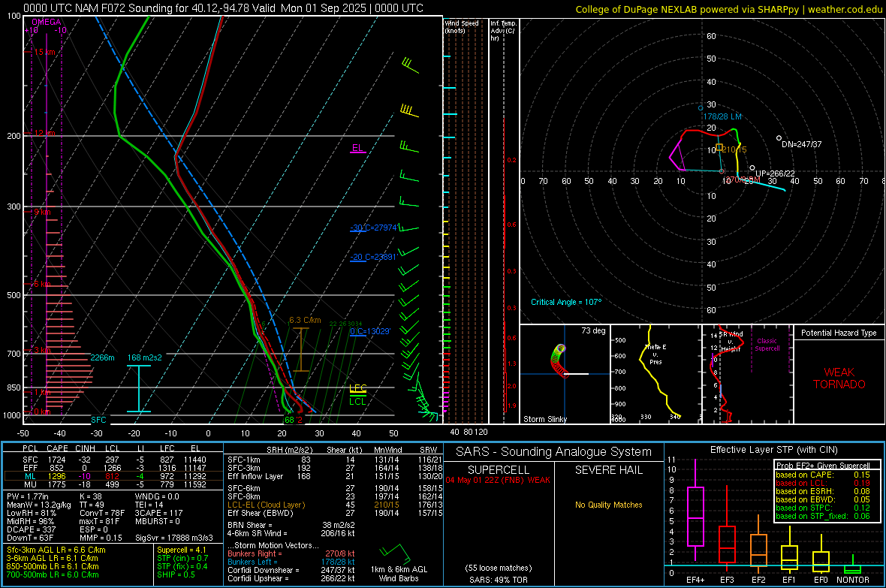Click the 04 May 01 22Z (FNB) WEAK match
Viewport: 886px width, 588px height.
tap(498, 481)
